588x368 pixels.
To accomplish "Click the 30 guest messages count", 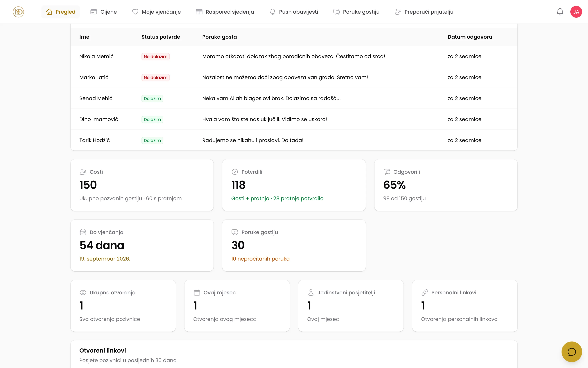I will (x=238, y=245).
